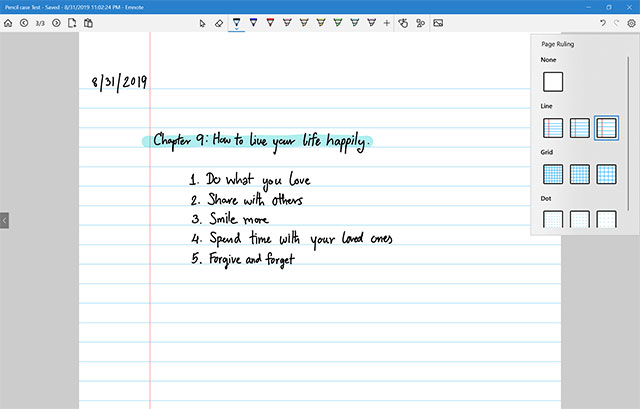Add a new page
Image resolution: width=640 pixels, height=409 pixels.
pyautogui.click(x=73, y=22)
